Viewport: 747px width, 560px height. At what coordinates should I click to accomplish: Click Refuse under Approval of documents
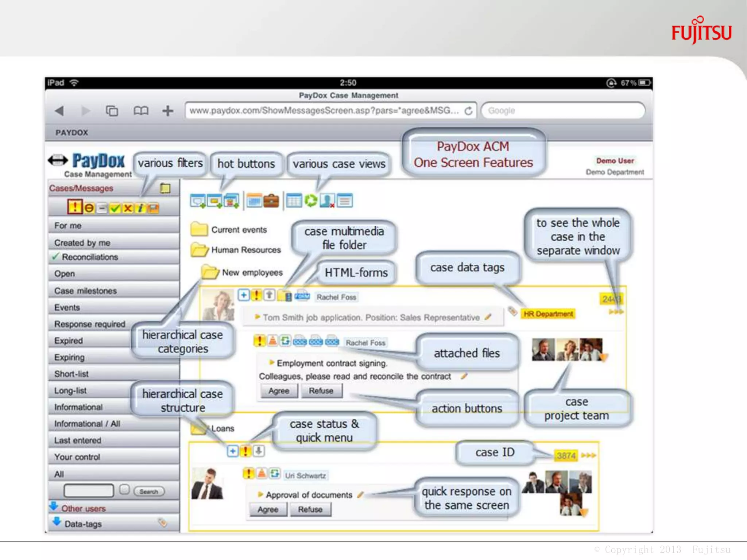[x=310, y=509]
